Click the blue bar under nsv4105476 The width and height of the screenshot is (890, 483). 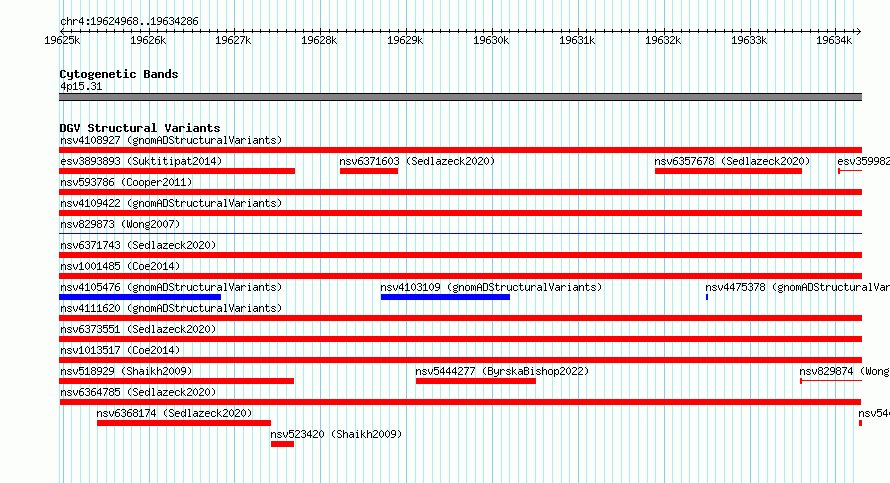[x=140, y=297]
